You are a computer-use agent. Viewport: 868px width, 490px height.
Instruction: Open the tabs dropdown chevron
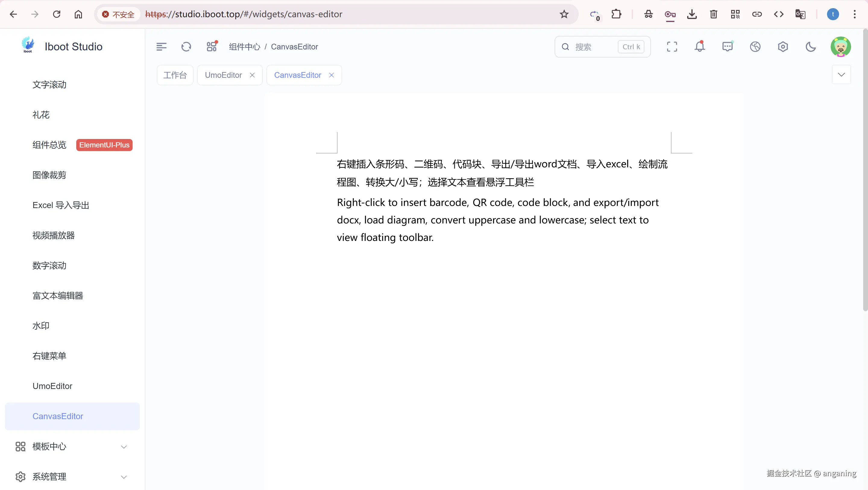pyautogui.click(x=841, y=74)
